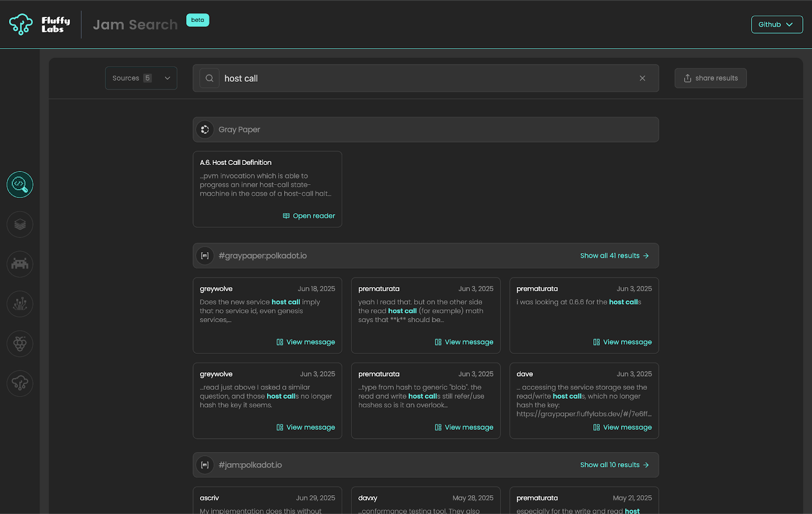Click the share results button
The width and height of the screenshot is (812, 514).
tap(710, 78)
